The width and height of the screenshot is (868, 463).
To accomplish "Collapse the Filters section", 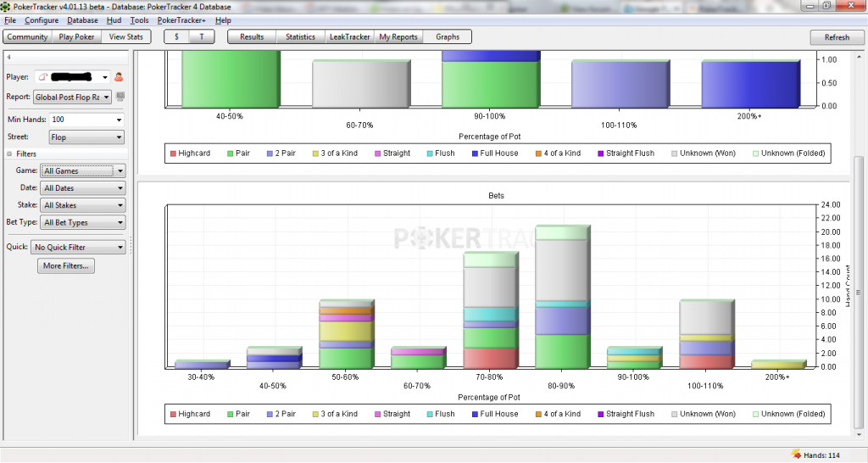I will (9, 154).
